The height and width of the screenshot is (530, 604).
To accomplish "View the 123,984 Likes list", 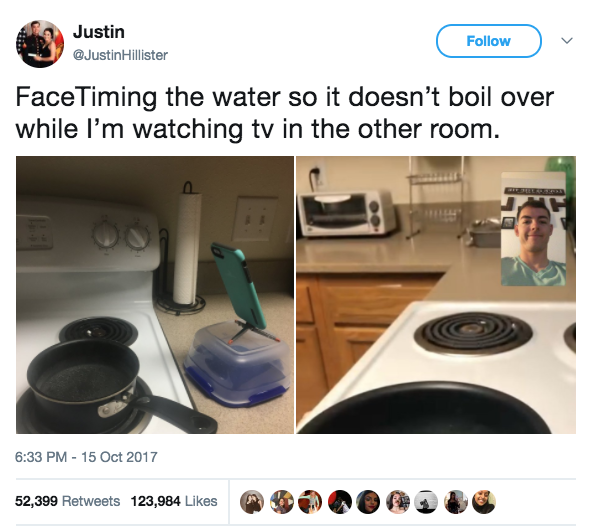I will coord(174,501).
